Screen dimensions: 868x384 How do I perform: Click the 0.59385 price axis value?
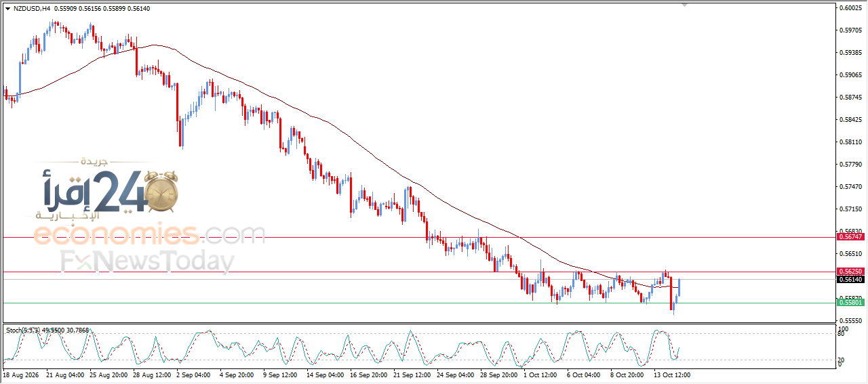pos(852,53)
